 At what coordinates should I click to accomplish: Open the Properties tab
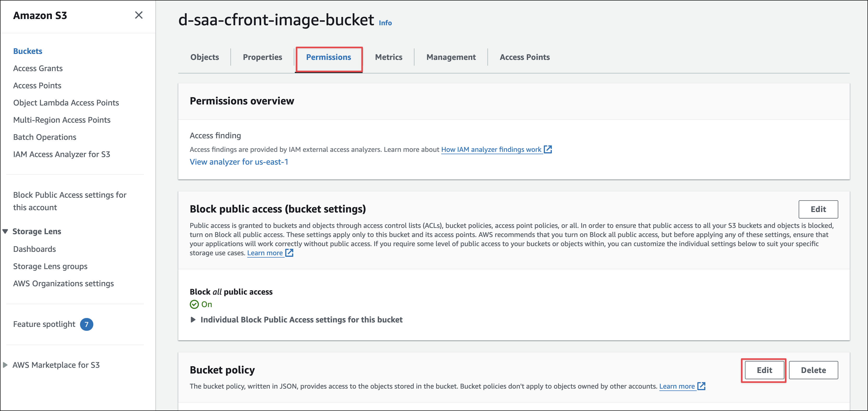click(262, 57)
